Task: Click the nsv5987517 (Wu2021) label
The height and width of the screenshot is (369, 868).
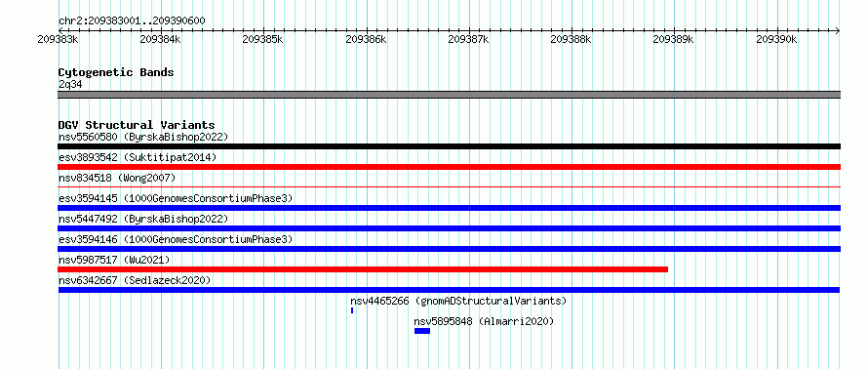Action: 114,260
